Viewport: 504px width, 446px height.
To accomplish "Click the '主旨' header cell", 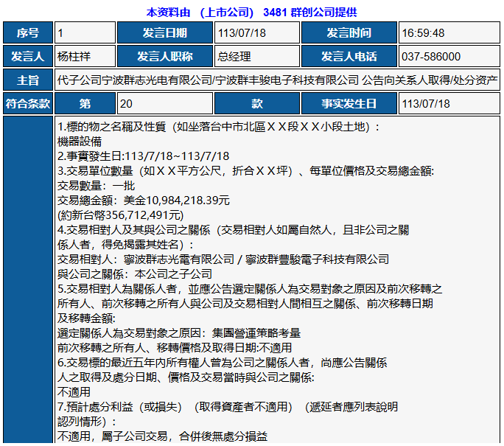I will click(28, 80).
